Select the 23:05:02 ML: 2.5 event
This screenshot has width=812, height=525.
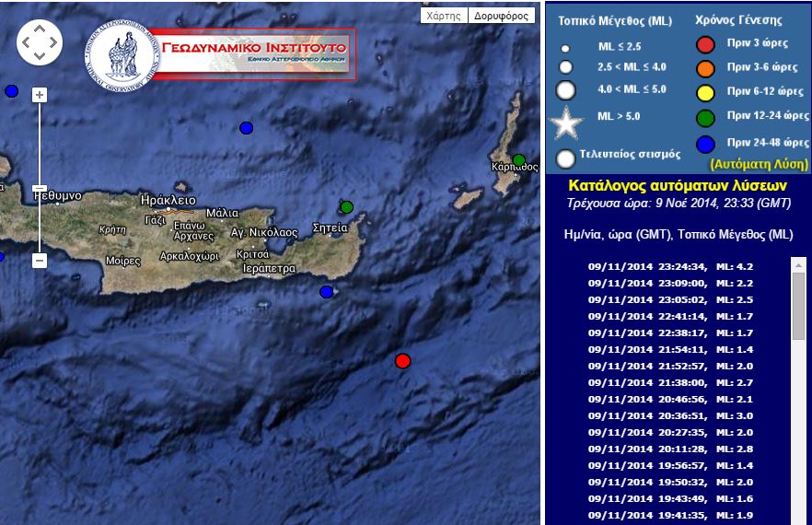pos(670,300)
